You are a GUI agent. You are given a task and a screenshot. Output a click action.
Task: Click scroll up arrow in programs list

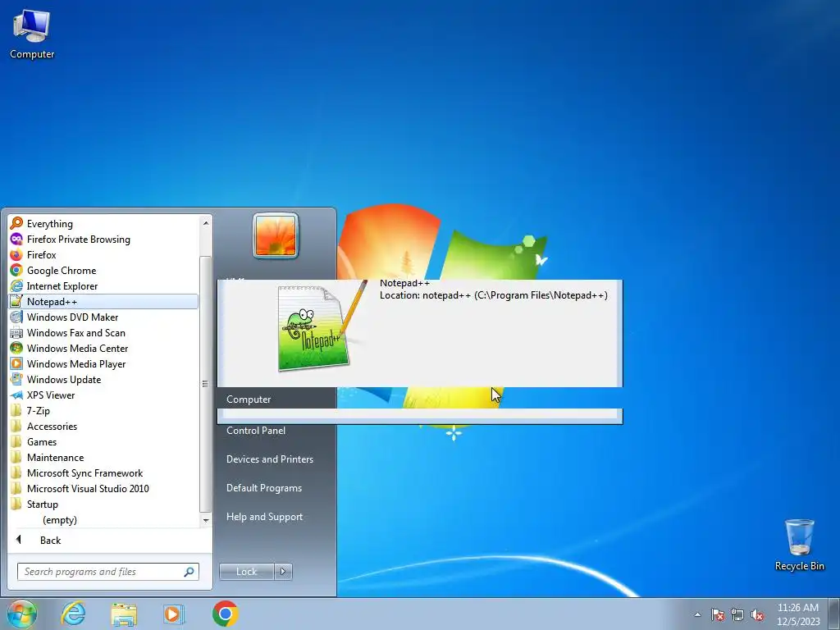tap(206, 222)
